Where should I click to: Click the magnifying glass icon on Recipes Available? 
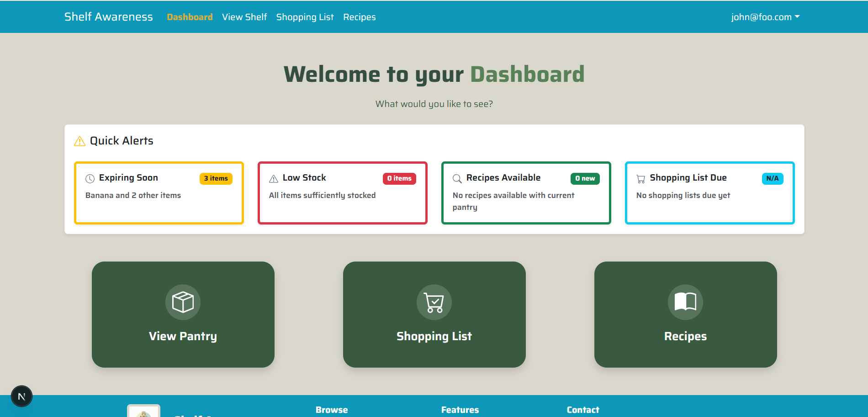coord(456,178)
